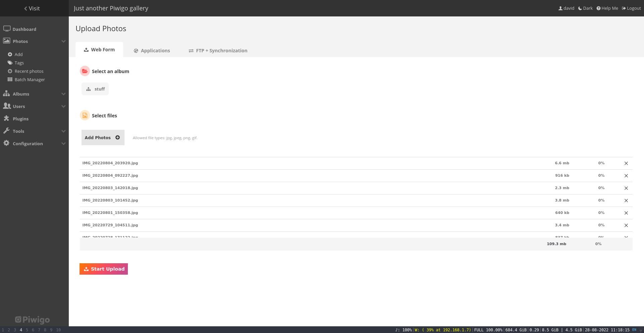Click the orange Select files image icon
644x333 pixels.
click(x=85, y=115)
